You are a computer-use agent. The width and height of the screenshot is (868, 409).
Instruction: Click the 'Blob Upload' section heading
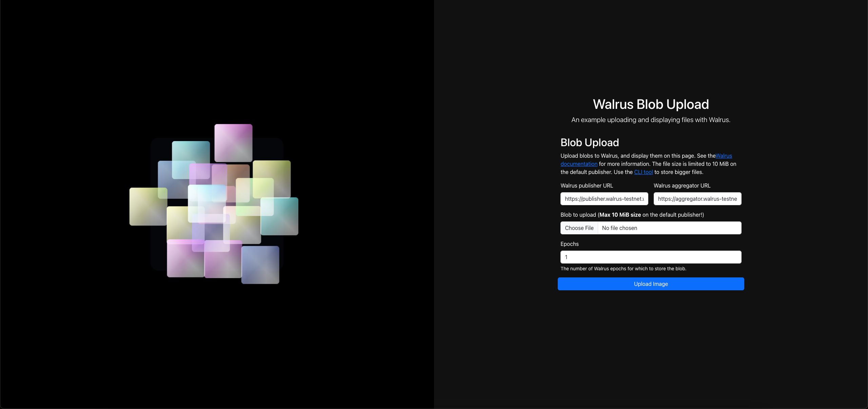590,142
